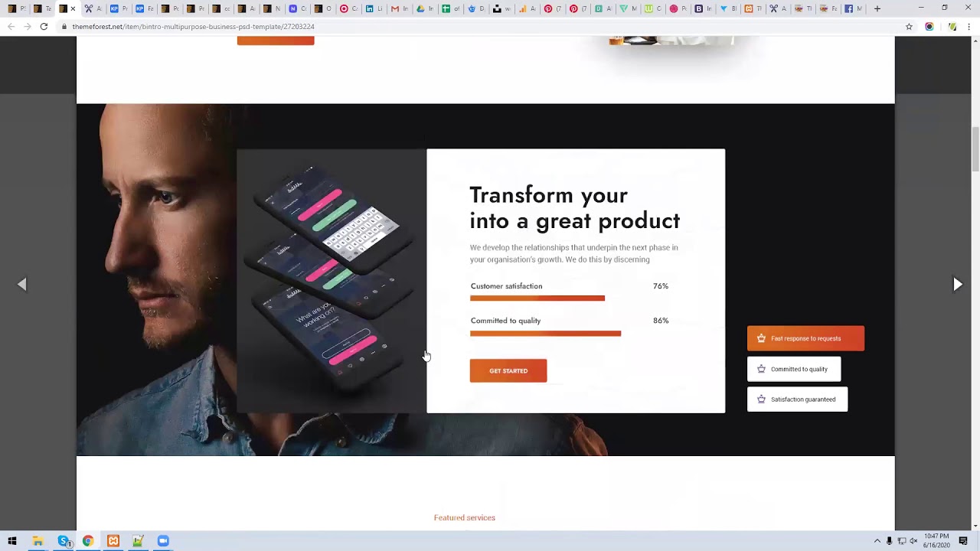Show hidden system tray icons
Image resolution: width=980 pixels, height=551 pixels.
[877, 541]
